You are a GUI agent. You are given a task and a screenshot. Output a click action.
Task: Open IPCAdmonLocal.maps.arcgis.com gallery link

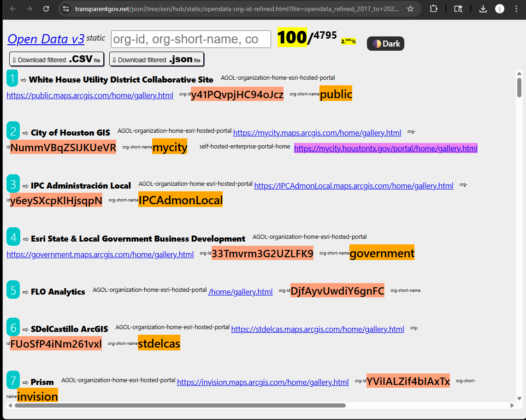click(x=354, y=186)
